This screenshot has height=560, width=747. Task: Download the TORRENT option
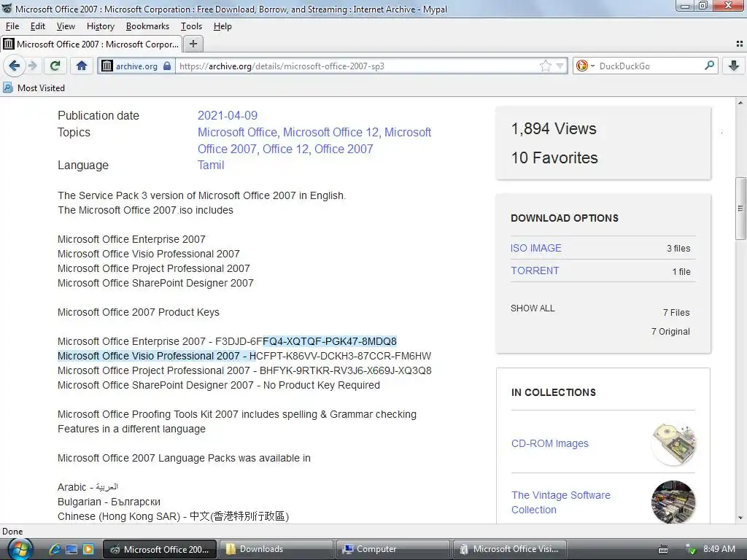535,271
